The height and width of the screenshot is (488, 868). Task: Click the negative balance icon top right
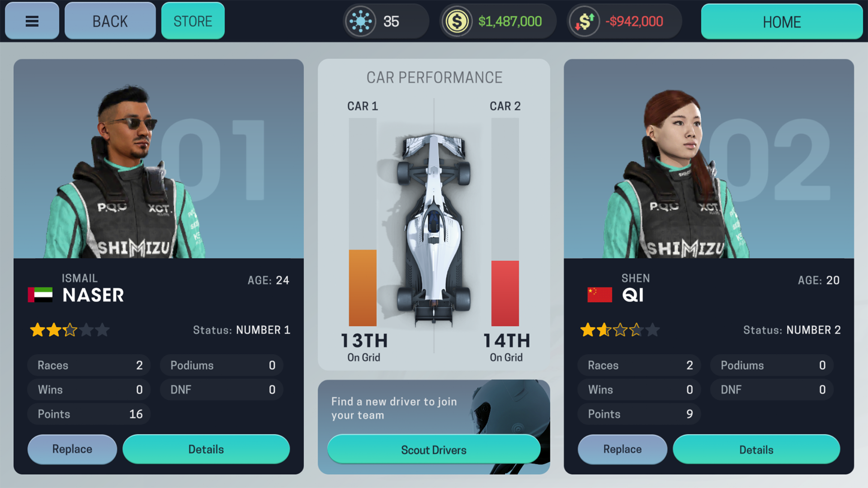pos(583,21)
